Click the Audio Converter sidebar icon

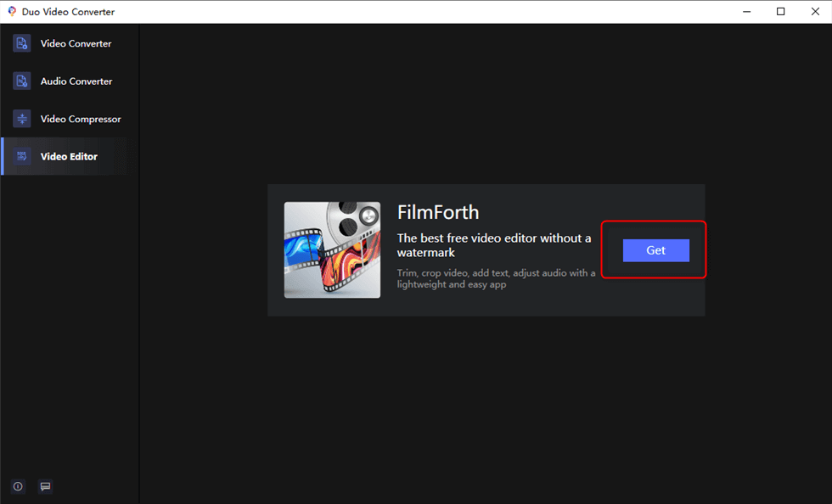22,81
